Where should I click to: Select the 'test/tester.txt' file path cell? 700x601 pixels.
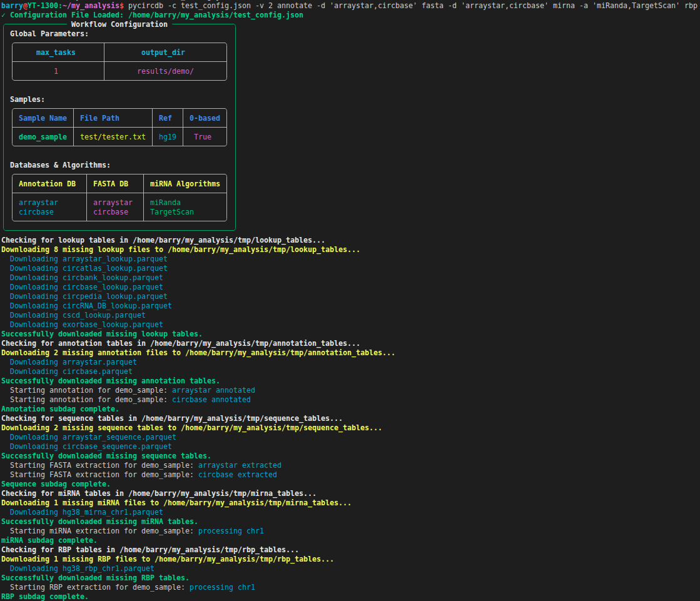pyautogui.click(x=113, y=137)
